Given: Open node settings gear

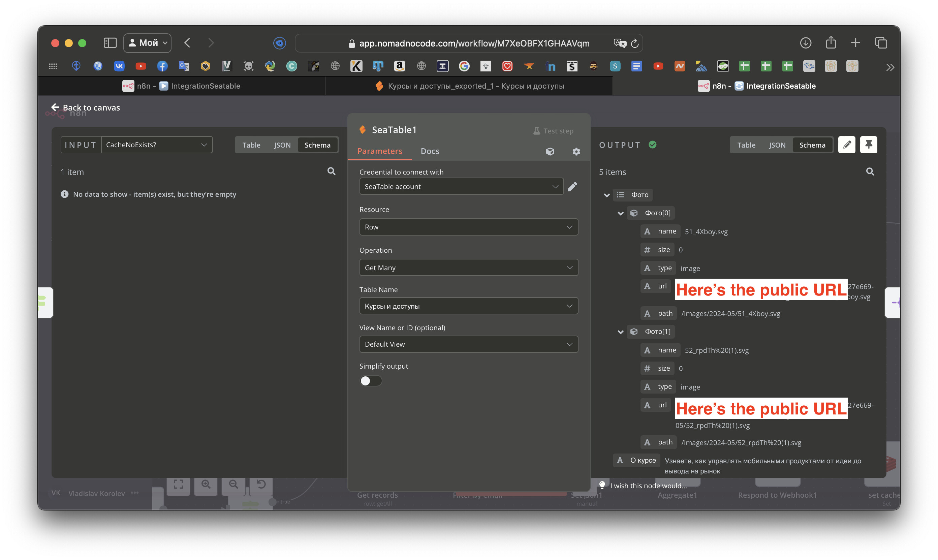Looking at the screenshot, I should pyautogui.click(x=576, y=152).
